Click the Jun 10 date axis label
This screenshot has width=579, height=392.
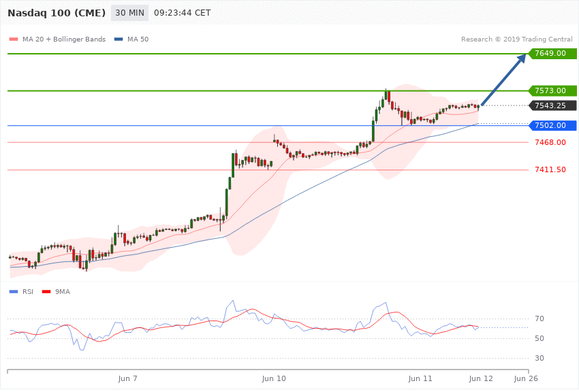pyautogui.click(x=274, y=378)
